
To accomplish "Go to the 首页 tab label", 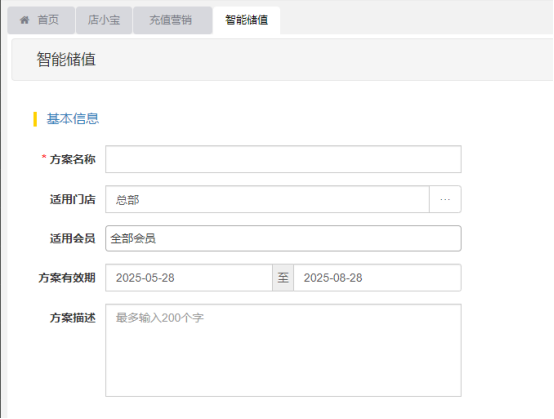I will point(48,20).
